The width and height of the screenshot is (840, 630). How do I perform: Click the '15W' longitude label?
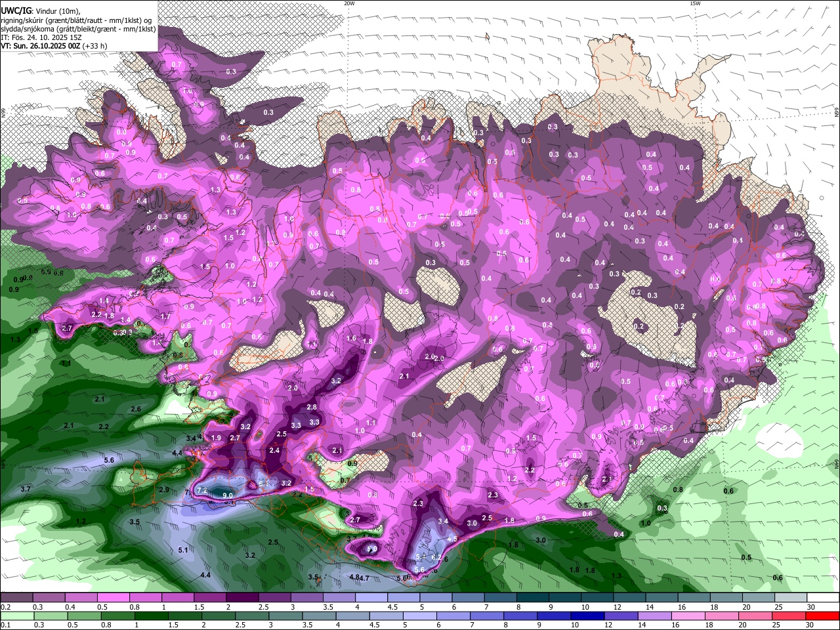pyautogui.click(x=695, y=3)
